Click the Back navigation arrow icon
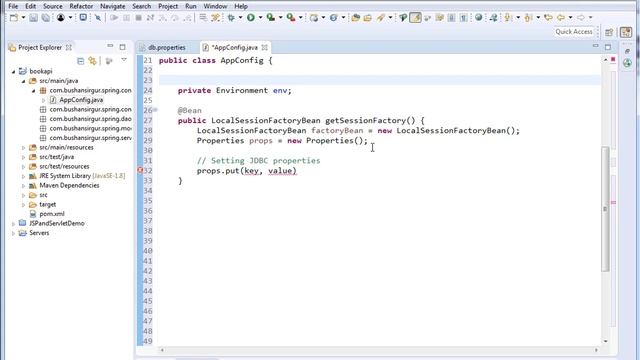This screenshot has width=640, height=360. (561, 18)
